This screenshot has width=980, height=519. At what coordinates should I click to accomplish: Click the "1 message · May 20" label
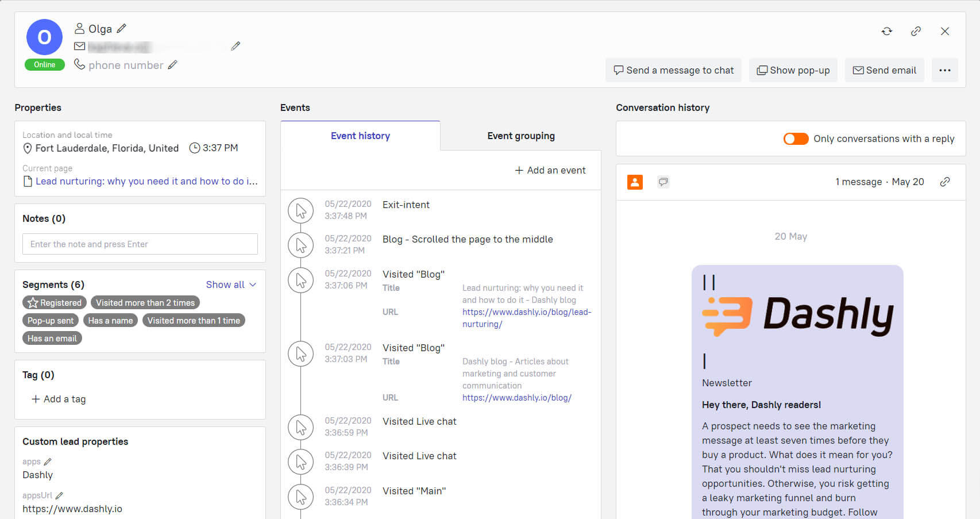879,182
